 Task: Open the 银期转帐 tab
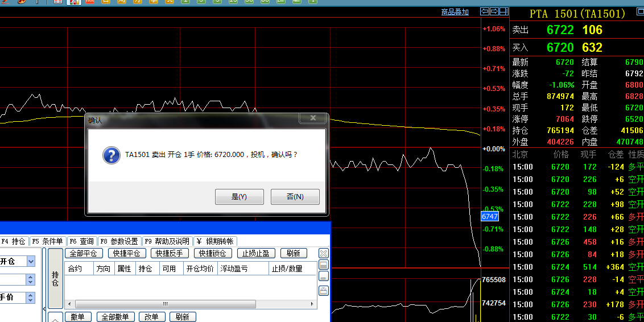(x=216, y=241)
